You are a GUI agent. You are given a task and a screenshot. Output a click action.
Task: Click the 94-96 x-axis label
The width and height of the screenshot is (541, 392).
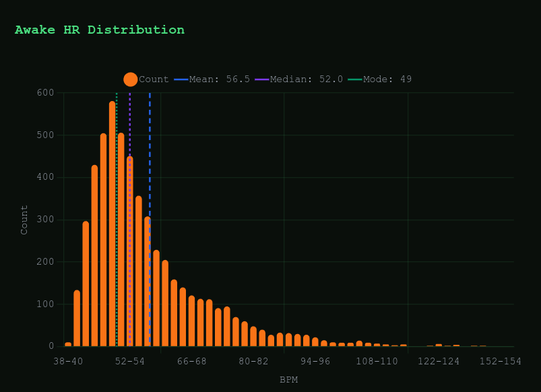[315, 361]
